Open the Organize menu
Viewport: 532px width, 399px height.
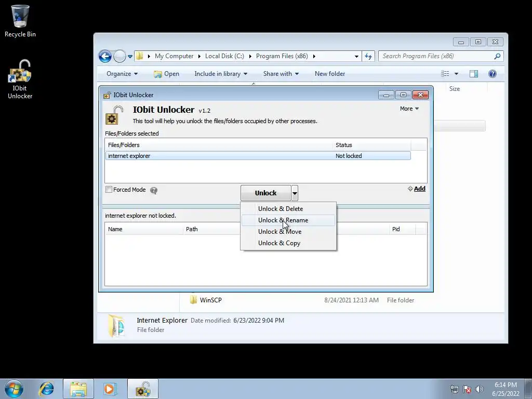click(122, 74)
